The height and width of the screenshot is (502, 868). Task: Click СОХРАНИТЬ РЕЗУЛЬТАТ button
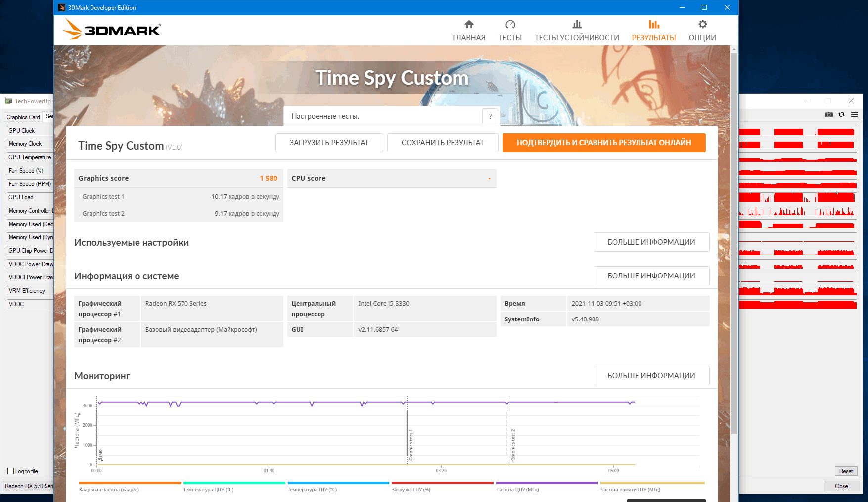pos(443,143)
